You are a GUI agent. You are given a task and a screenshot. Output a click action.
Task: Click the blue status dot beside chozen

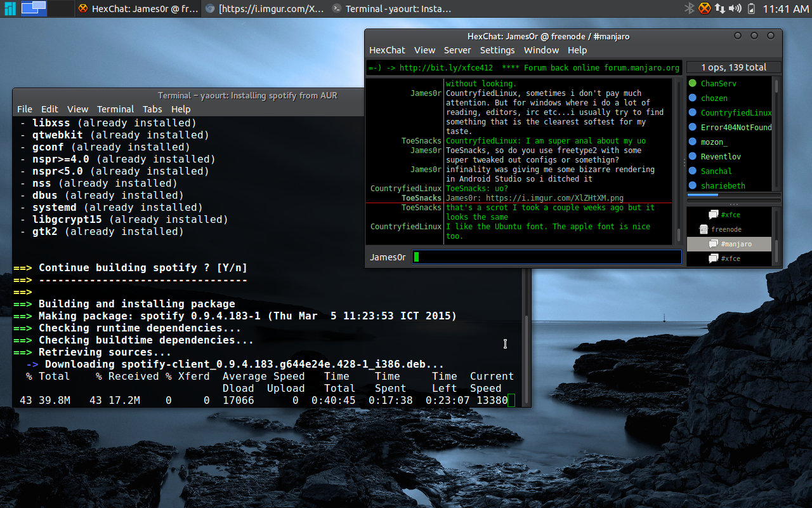click(x=693, y=98)
